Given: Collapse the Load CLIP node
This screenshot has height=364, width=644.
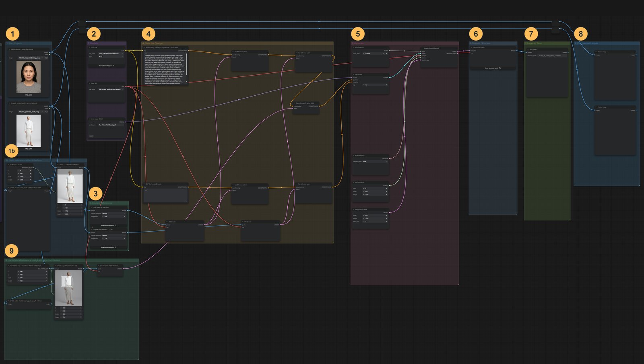Looking at the screenshot, I should (x=90, y=47).
